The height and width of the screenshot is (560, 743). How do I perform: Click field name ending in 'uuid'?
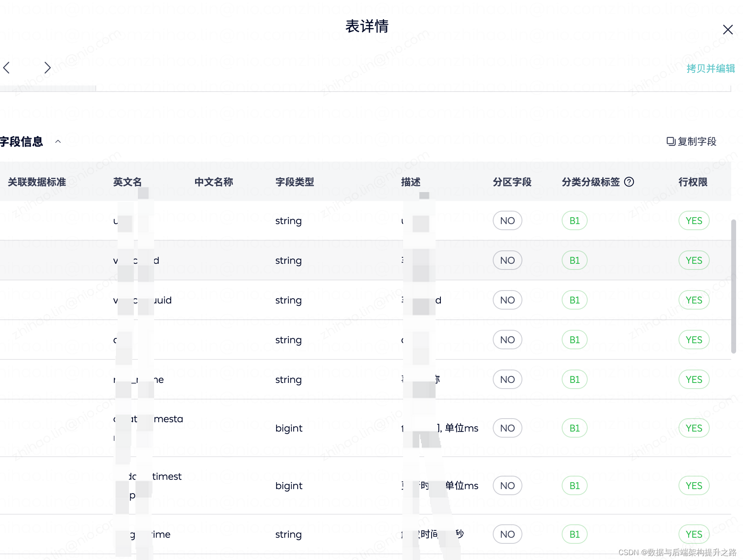point(142,300)
